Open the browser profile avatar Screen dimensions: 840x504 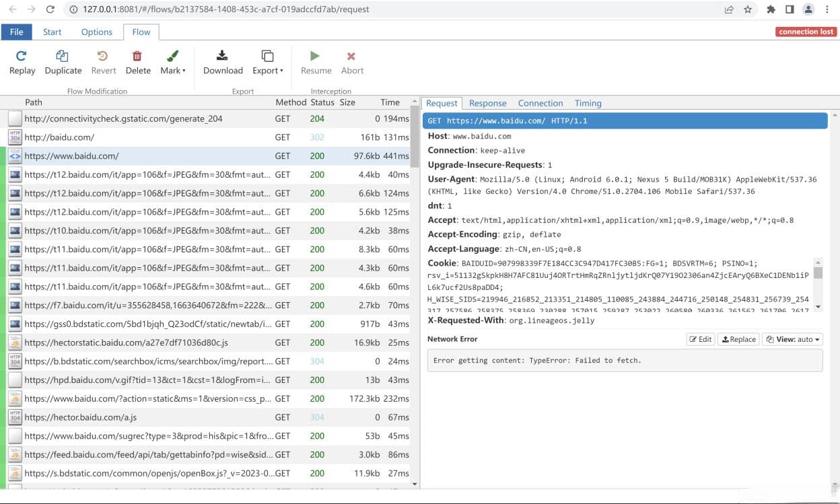click(808, 9)
